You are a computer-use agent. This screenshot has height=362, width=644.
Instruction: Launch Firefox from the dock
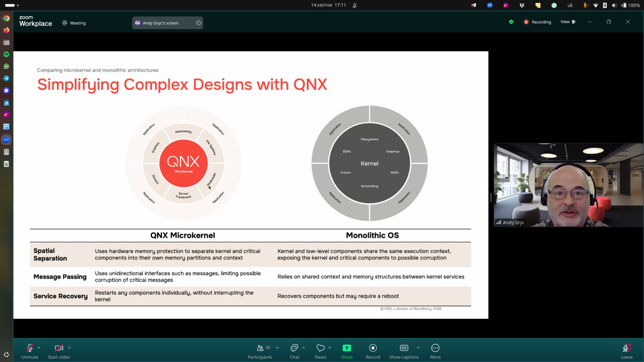7,30
